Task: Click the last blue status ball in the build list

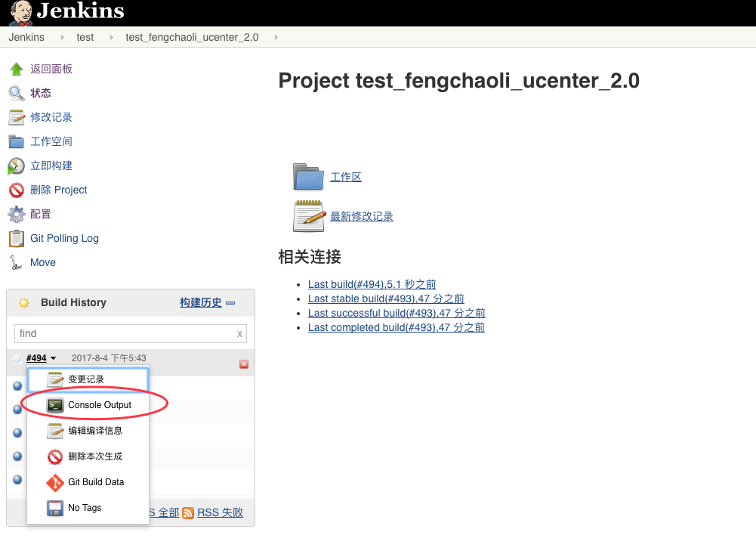Action: (17, 479)
